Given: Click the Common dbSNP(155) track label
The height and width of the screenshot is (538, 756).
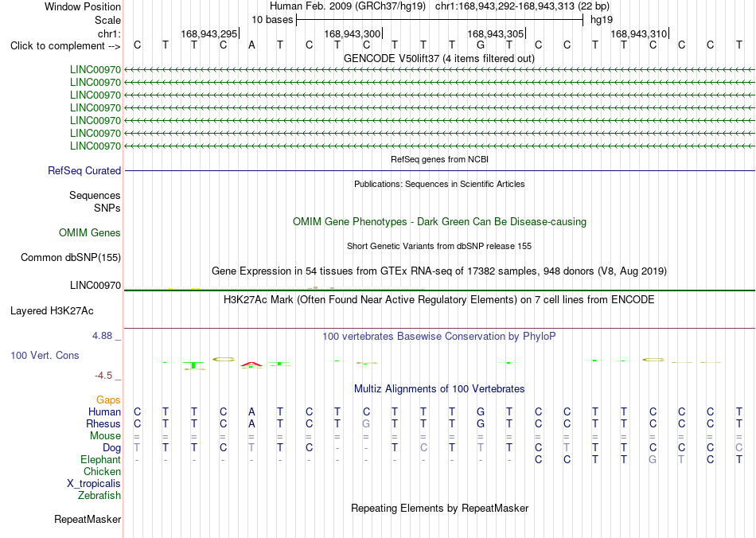Looking at the screenshot, I should pos(70,257).
